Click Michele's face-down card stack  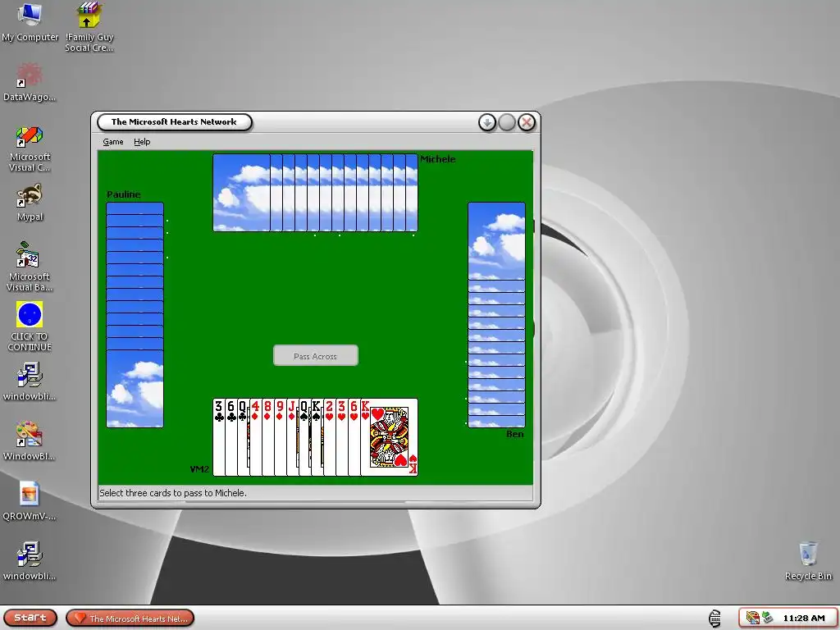click(x=315, y=193)
